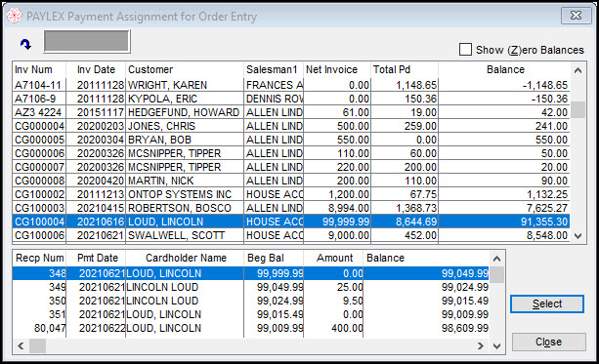Click the Cardholder Name column header
599x364 pixels.
pos(185,258)
